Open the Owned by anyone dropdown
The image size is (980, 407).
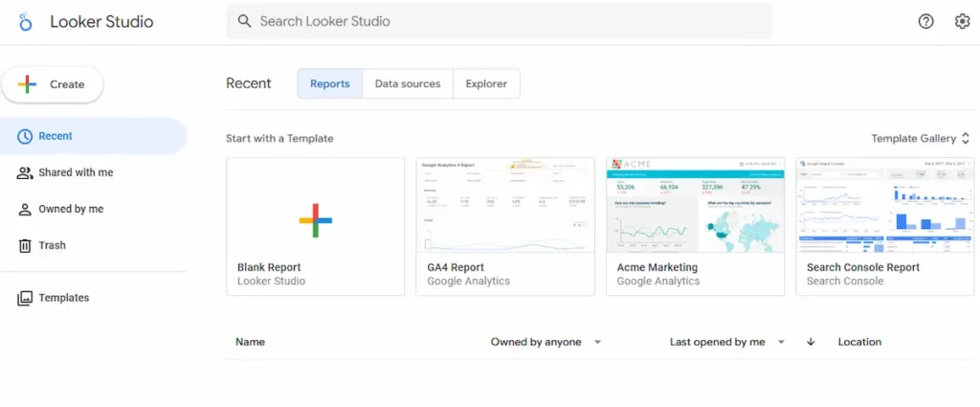tap(545, 342)
